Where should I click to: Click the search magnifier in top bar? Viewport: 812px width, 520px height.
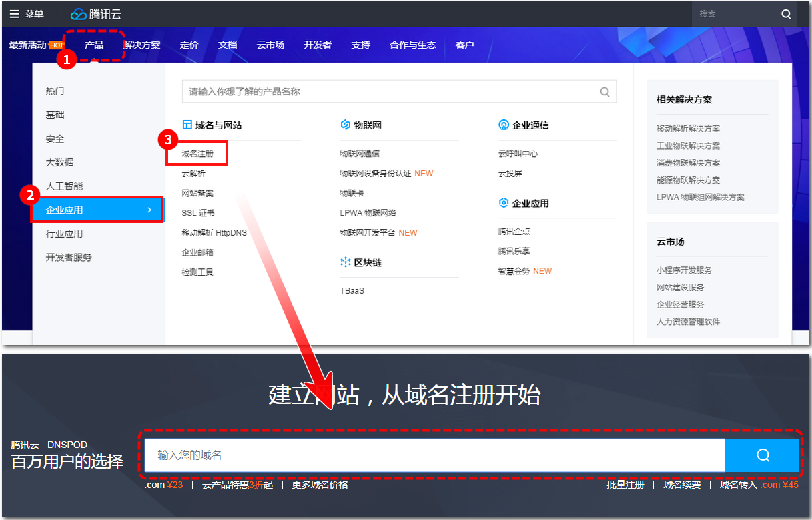[786, 14]
